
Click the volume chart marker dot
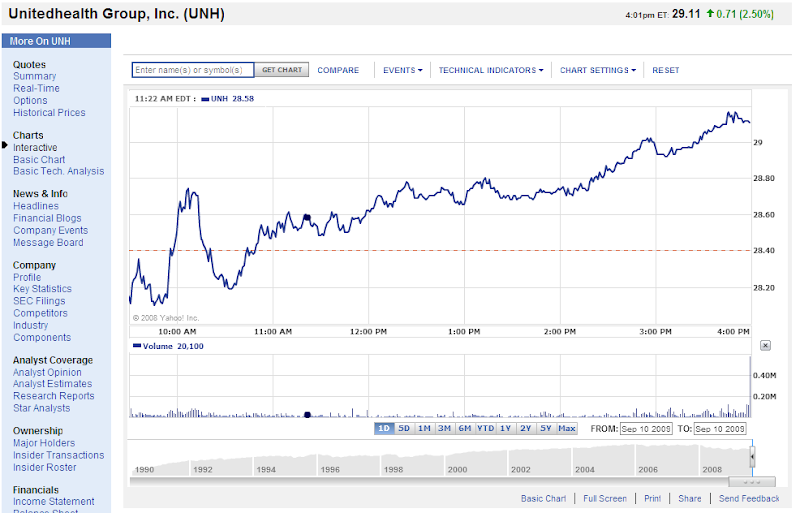(307, 415)
